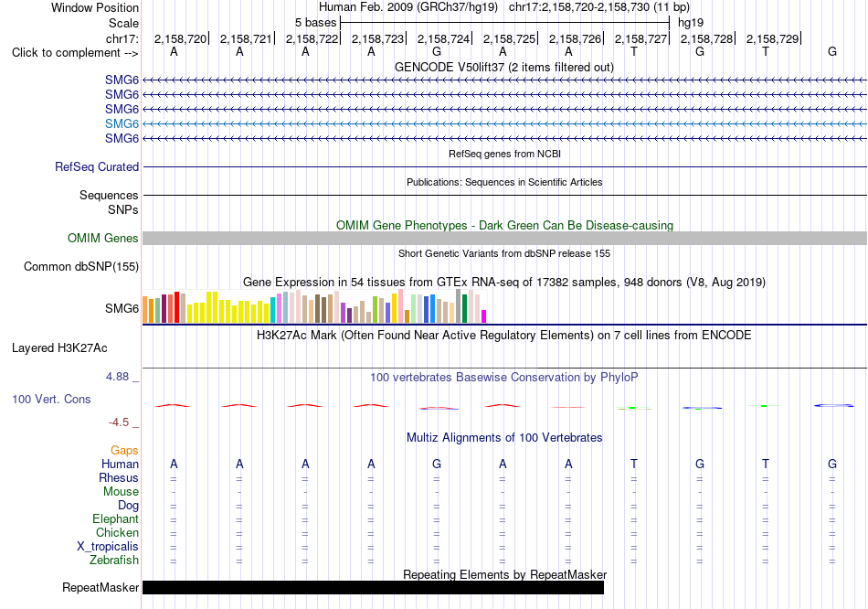
Task: Click the X_tropicalis alignment row label
Action: tap(108, 547)
